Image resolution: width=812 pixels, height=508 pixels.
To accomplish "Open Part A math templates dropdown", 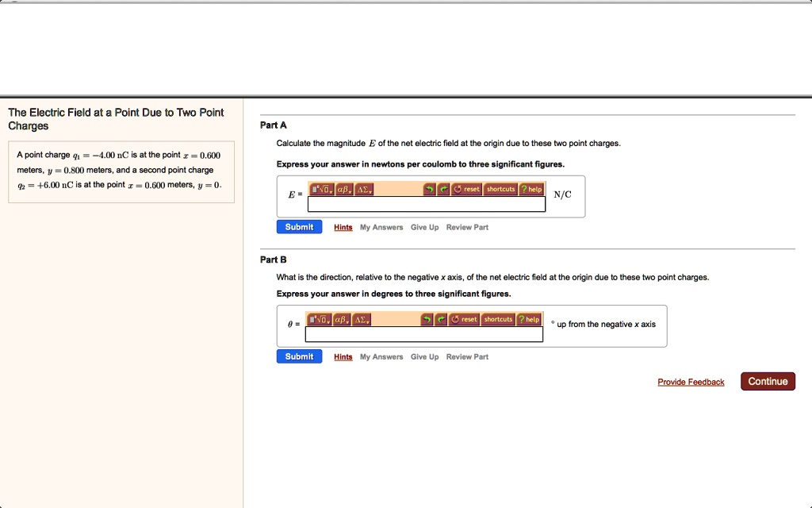I will coord(322,189).
